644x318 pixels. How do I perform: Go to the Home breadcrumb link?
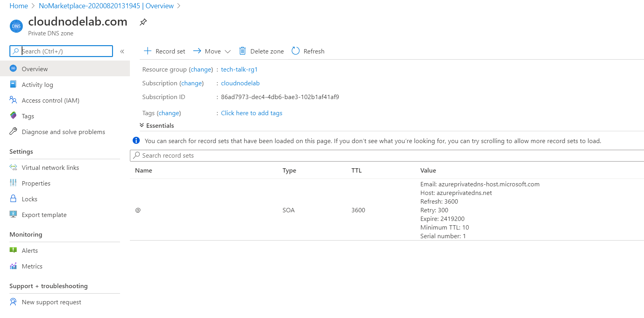click(19, 6)
